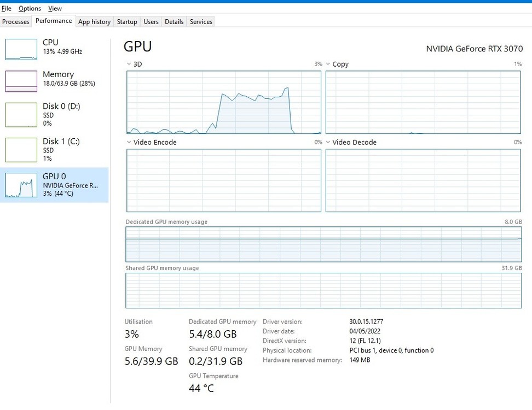This screenshot has width=532, height=410.
Task: Switch to the App history tab
Action: (x=94, y=22)
